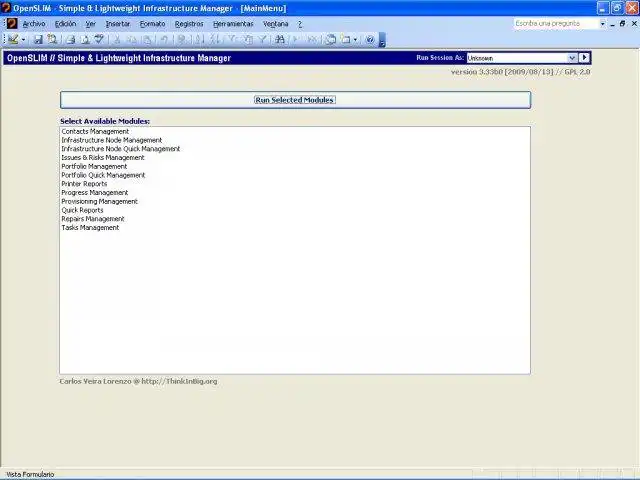The width and height of the screenshot is (640, 480).
Task: Click the Copy toolbar icon
Action: (x=132, y=39)
